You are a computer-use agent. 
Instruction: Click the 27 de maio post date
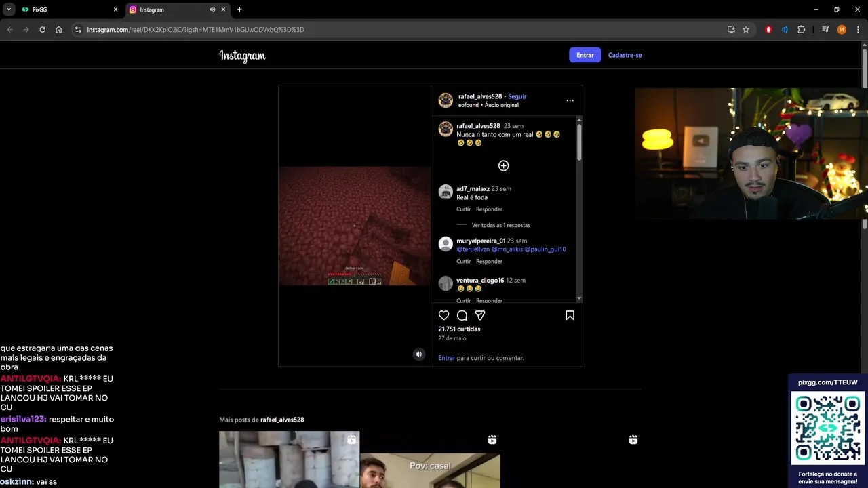pyautogui.click(x=452, y=338)
